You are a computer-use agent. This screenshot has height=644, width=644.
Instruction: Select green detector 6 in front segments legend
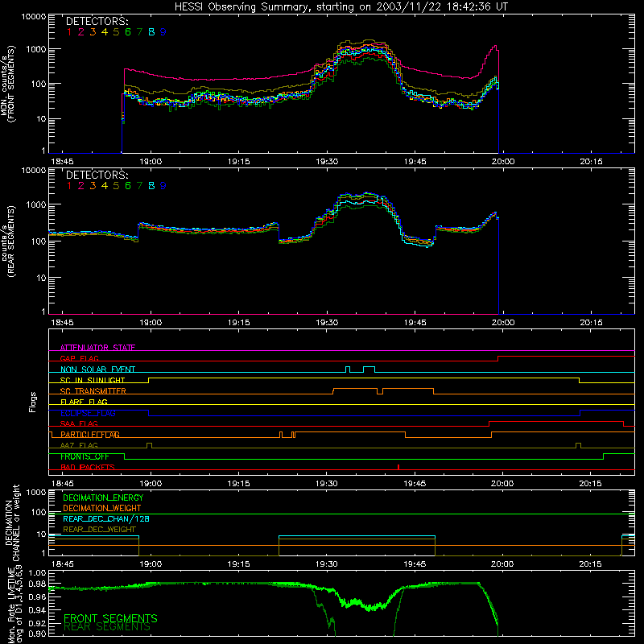click(128, 32)
